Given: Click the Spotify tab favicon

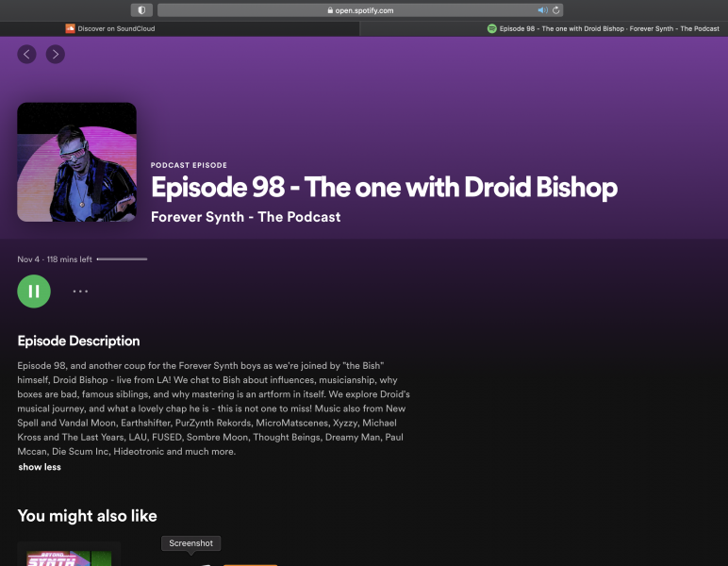Looking at the screenshot, I should [491, 29].
